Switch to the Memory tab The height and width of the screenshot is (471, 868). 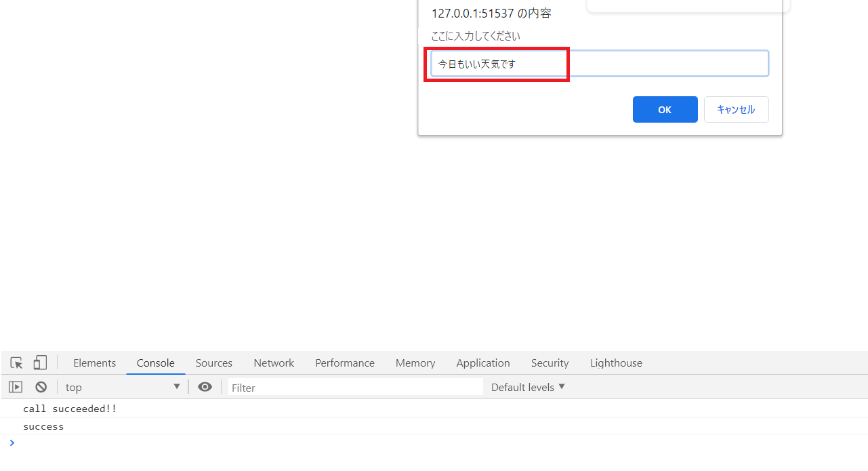pos(415,363)
